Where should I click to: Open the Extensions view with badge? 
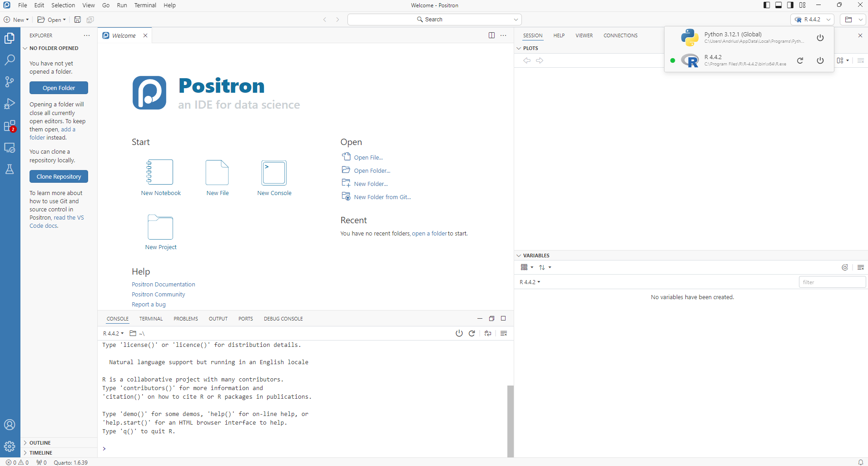pyautogui.click(x=10, y=125)
